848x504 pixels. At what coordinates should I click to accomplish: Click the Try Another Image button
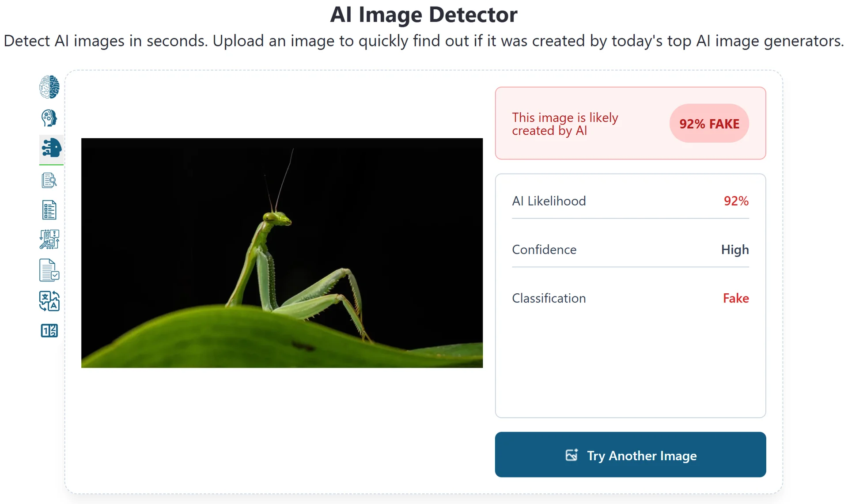coord(630,455)
